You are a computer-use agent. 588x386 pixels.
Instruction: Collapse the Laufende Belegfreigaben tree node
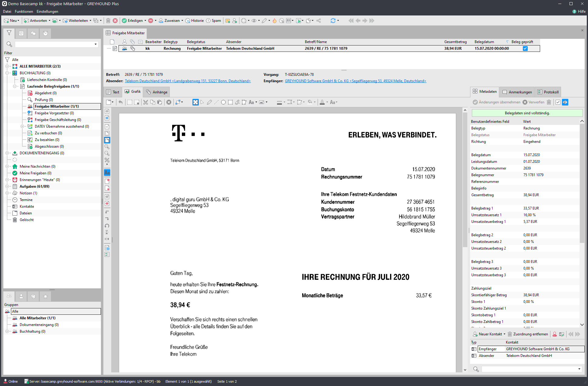pos(15,86)
